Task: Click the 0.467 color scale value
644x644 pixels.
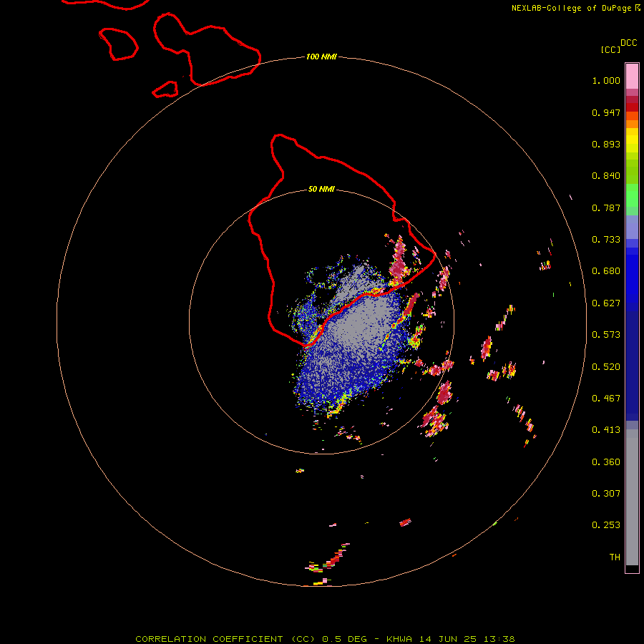Action: (x=606, y=399)
